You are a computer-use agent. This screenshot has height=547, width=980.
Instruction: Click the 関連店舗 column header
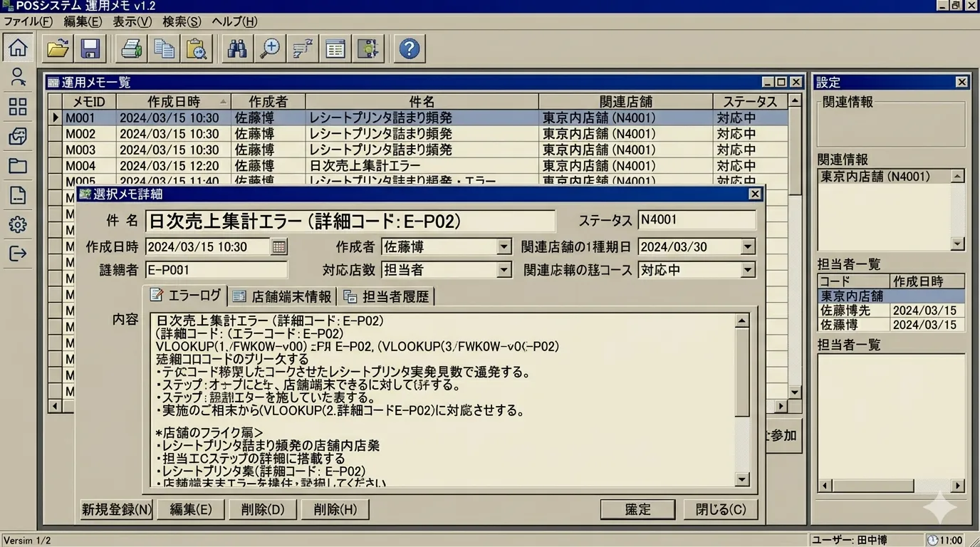[626, 102]
